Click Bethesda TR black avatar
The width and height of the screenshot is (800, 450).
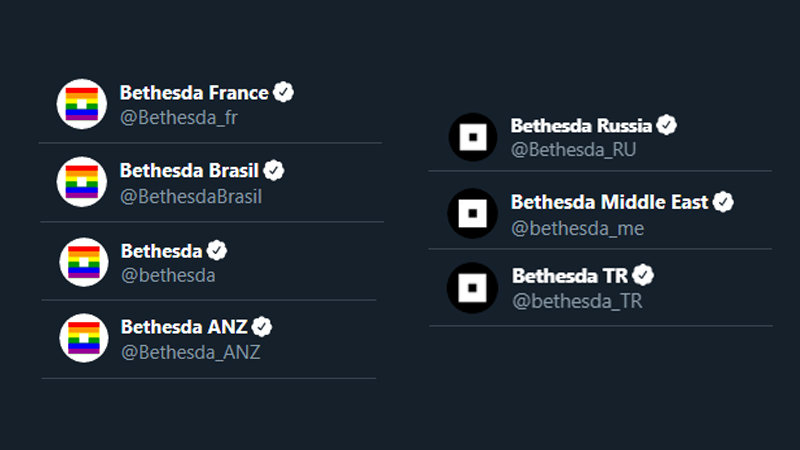pos(472,288)
